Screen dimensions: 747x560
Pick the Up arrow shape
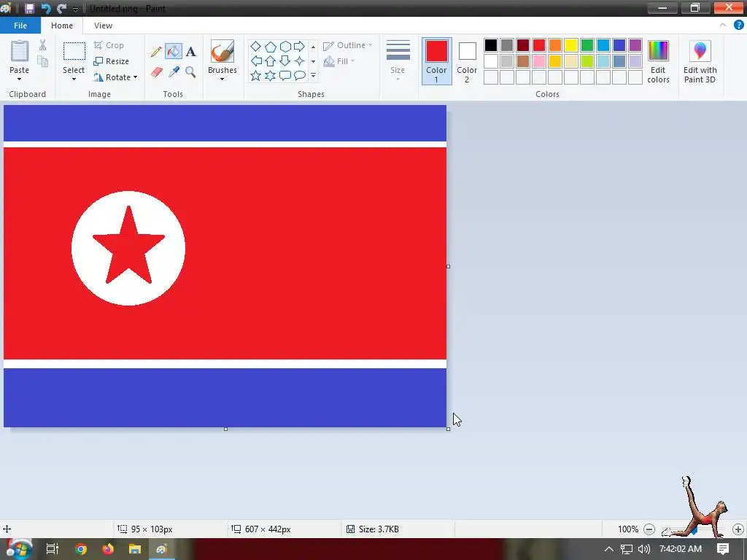(x=271, y=61)
